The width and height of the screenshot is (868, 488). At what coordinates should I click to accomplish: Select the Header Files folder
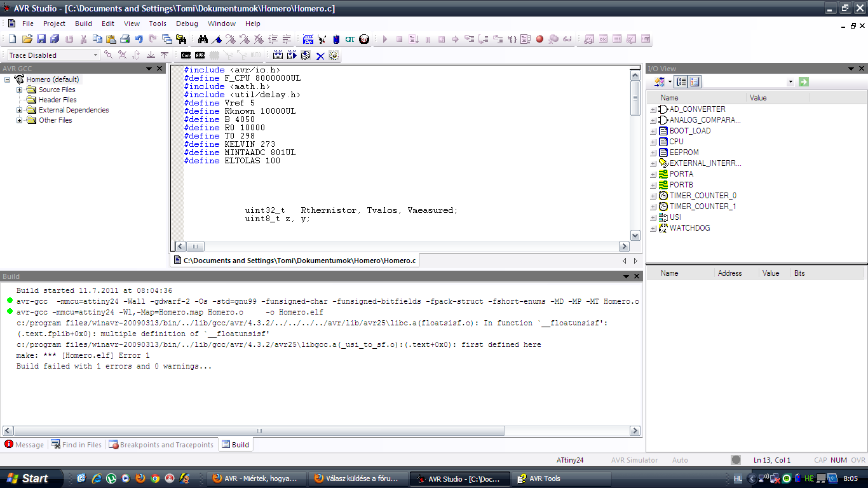click(57, 100)
